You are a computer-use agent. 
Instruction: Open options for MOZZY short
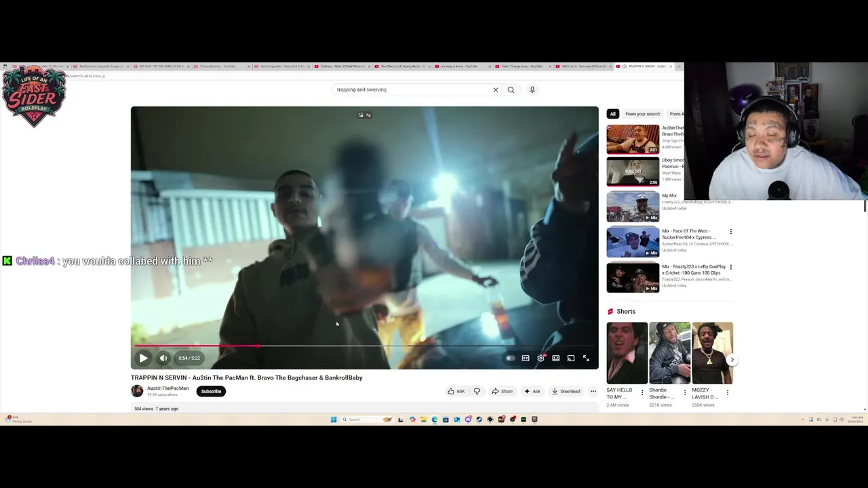pos(727,392)
